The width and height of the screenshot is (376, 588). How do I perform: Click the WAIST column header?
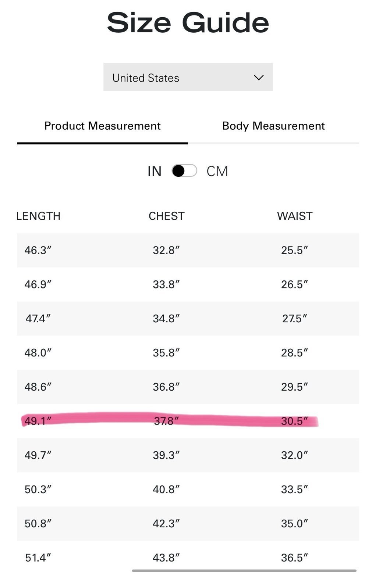pyautogui.click(x=295, y=216)
